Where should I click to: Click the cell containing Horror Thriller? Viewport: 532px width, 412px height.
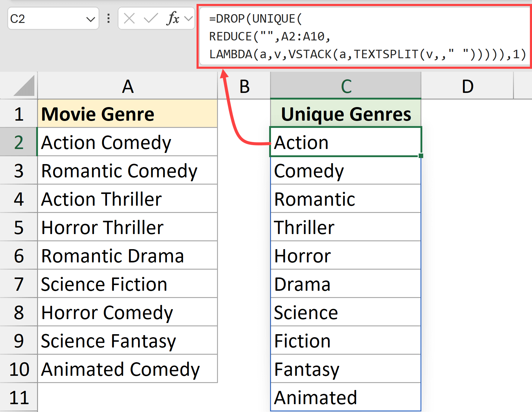128,227
